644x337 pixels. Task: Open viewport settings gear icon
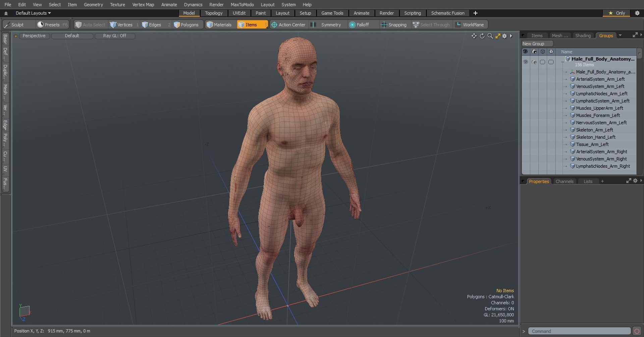tap(504, 36)
